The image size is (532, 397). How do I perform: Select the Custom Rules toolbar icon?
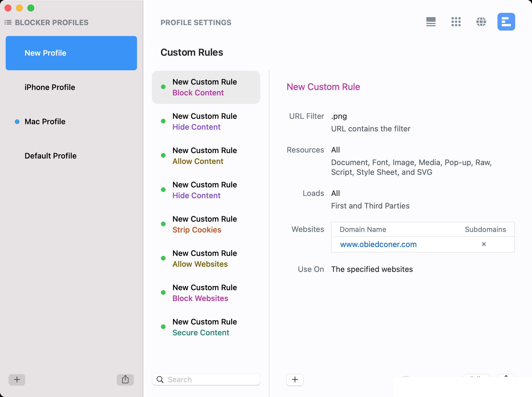(x=506, y=22)
